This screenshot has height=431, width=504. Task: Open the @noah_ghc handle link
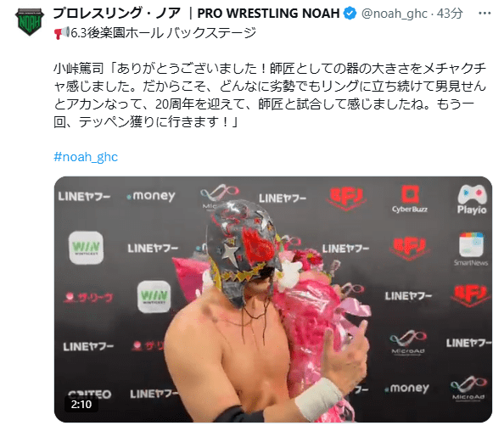394,14
